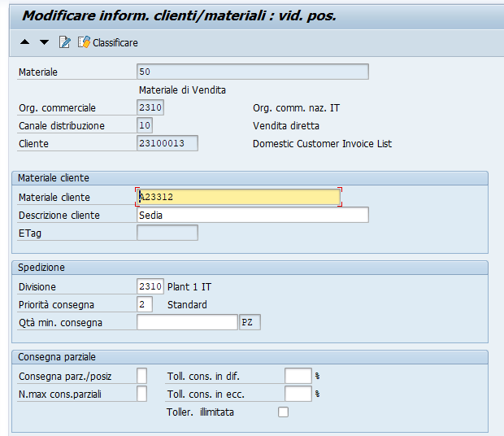
Task: Click the Priorità consegna field
Action: coord(145,304)
